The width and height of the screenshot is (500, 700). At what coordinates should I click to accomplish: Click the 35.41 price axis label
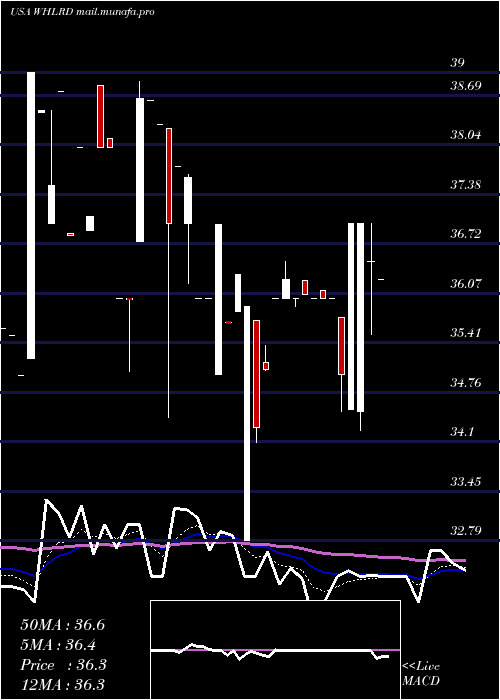pos(466,333)
